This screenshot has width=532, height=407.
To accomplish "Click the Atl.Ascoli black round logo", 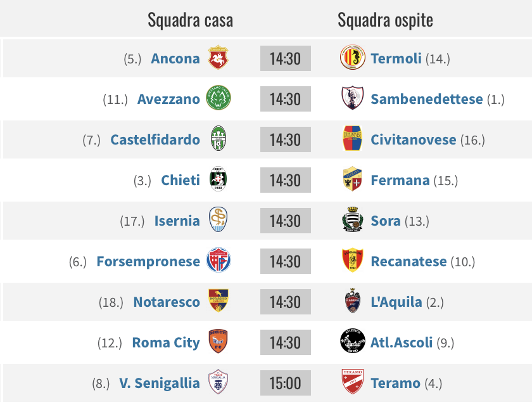I will coord(353,341).
